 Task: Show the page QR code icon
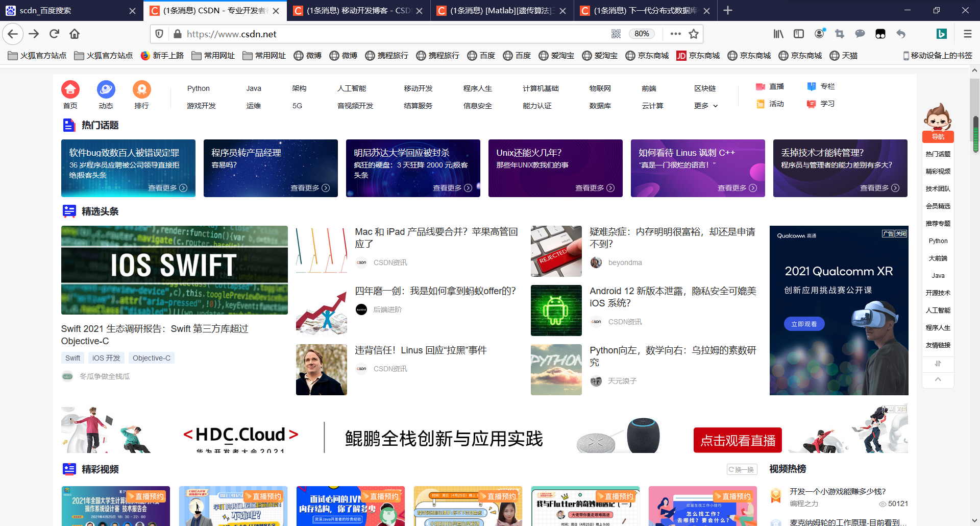[x=616, y=34]
